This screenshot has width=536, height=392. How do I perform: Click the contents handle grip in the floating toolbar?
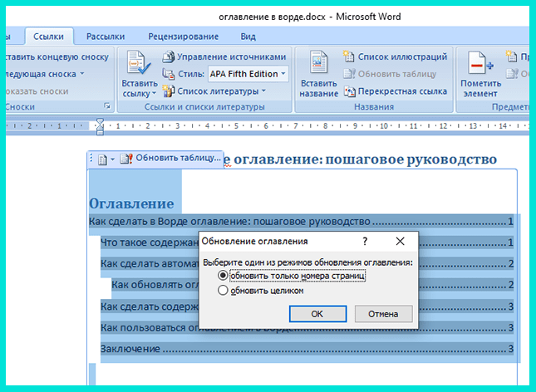[91, 159]
